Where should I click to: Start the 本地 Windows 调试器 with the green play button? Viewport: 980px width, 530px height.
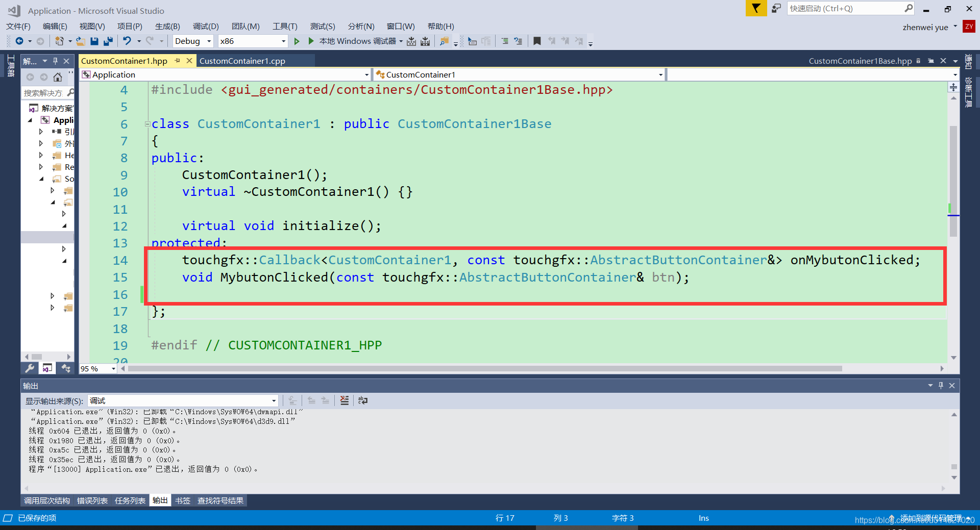311,41
